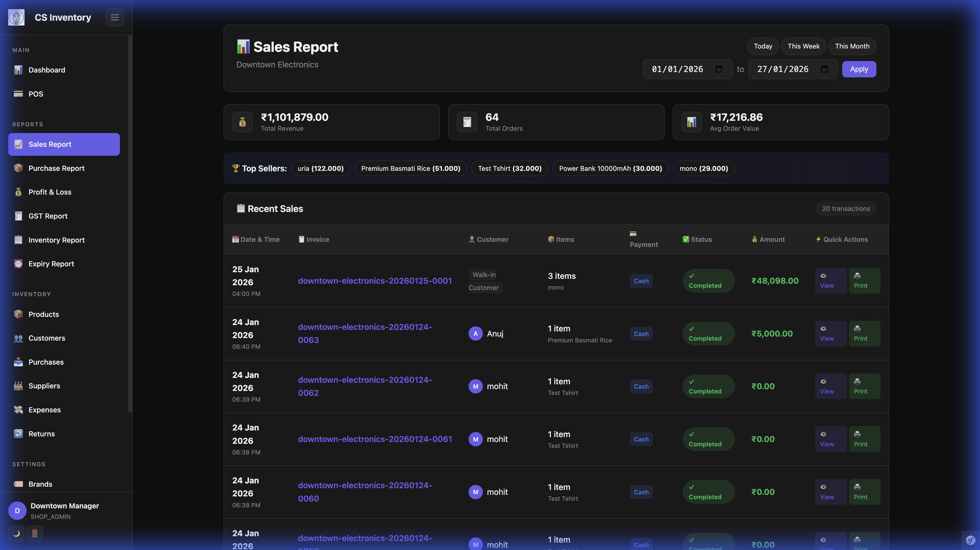
Task: Click the Inventory Report clipboard icon
Action: [x=18, y=240]
